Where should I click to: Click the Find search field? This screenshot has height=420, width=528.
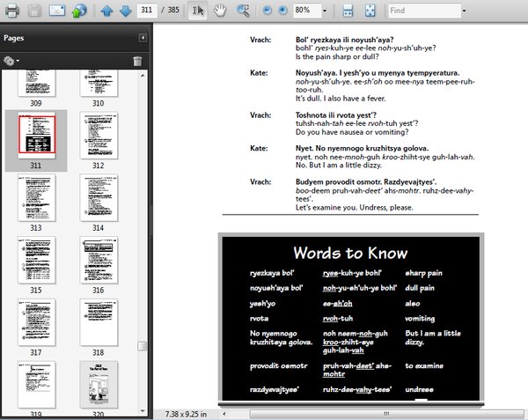tap(422, 11)
